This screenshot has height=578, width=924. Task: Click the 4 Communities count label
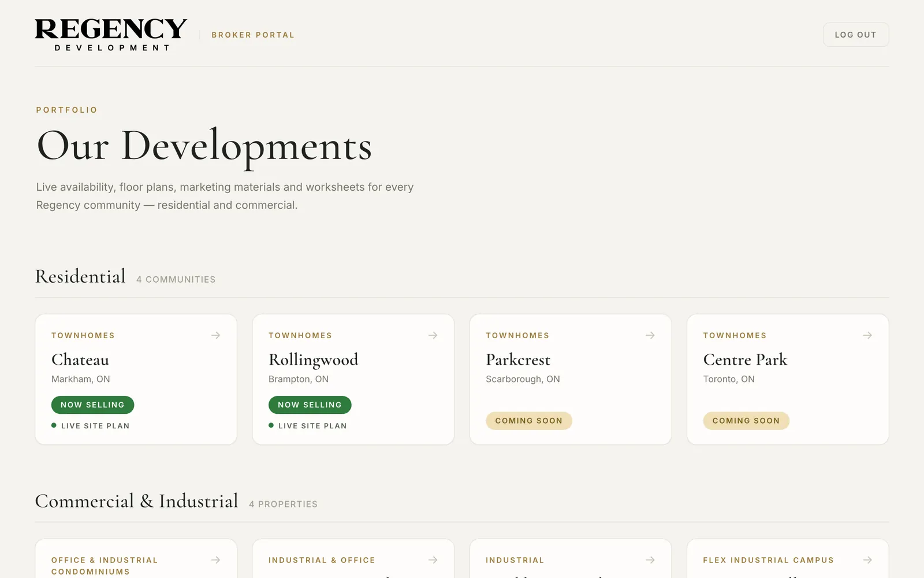[176, 279]
